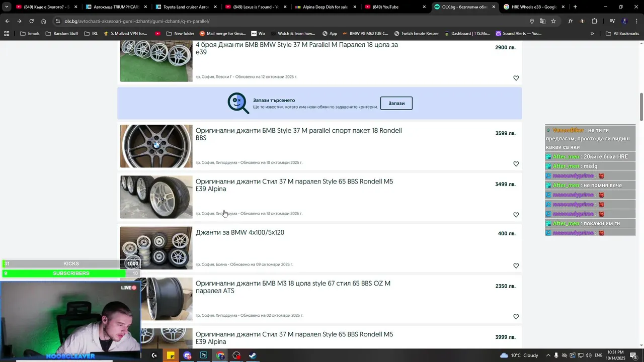Go to browser home page
This screenshot has width=644, height=362.
[43, 21]
